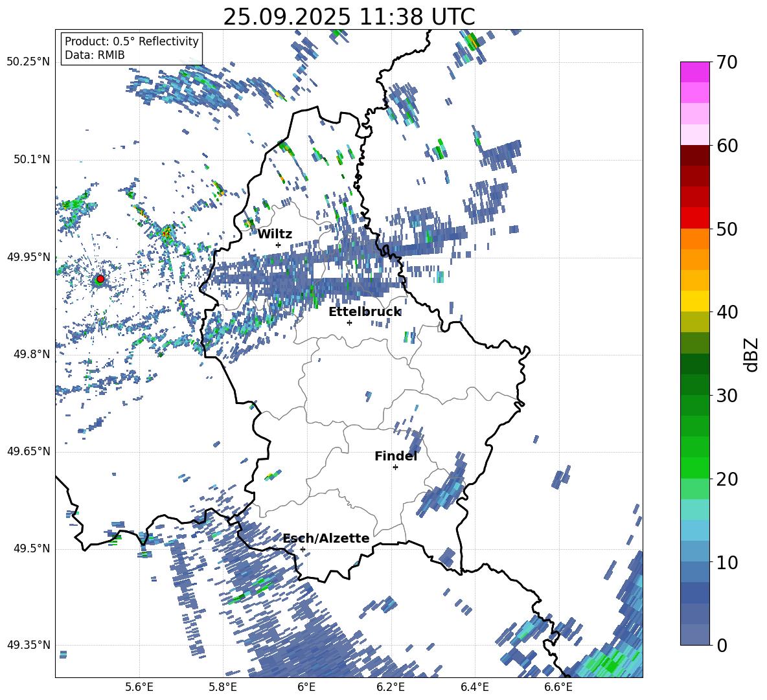This screenshot has width=767, height=700.
Task: Click the bright green 20 dBZ colorbar swatch
Action: point(694,468)
